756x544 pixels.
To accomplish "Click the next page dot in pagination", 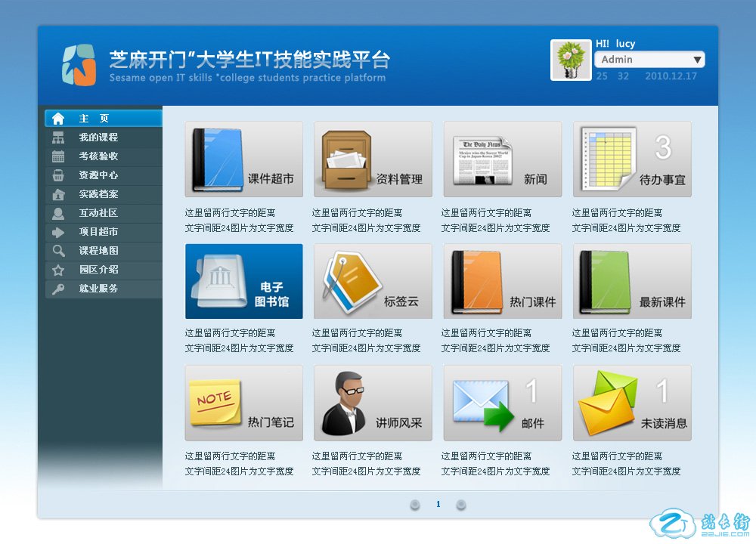I will tap(461, 505).
